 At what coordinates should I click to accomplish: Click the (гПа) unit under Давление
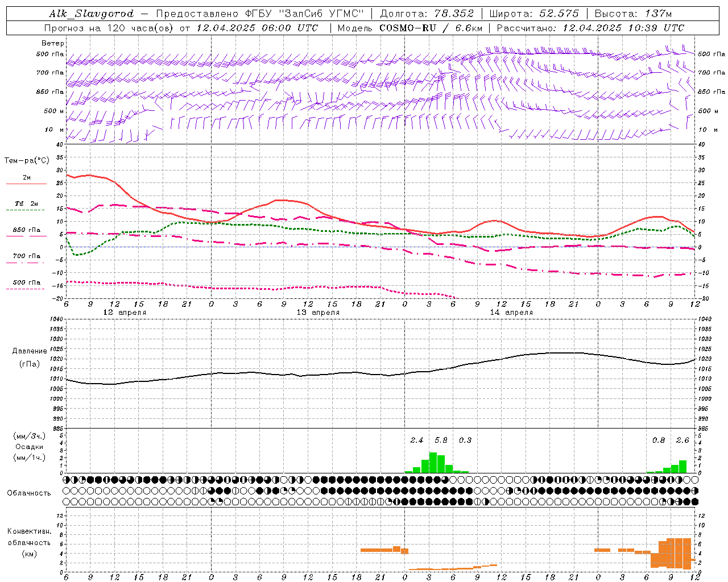(x=30, y=364)
